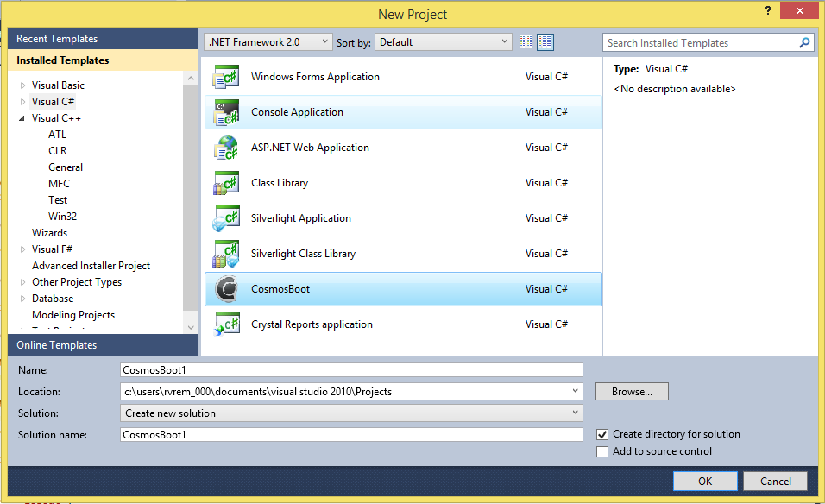Select the Class Library template icon
Viewport: 825px width, 504px height.
coord(226,183)
